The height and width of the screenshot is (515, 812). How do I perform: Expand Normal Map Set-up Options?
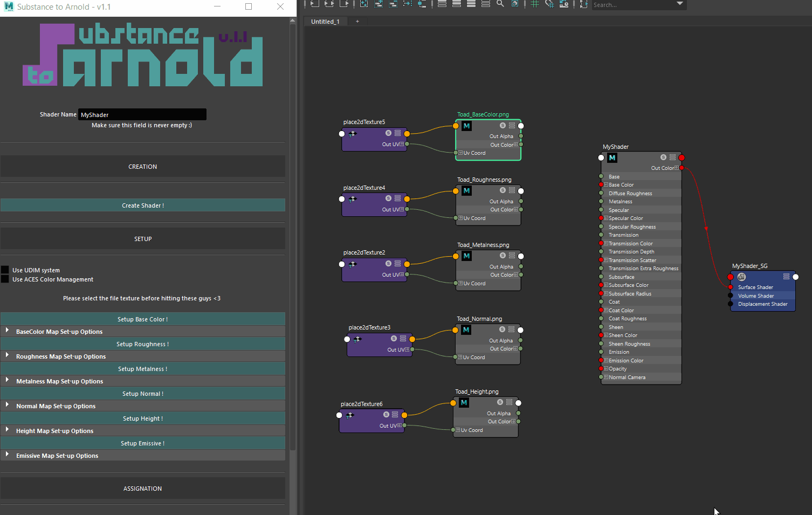7,405
